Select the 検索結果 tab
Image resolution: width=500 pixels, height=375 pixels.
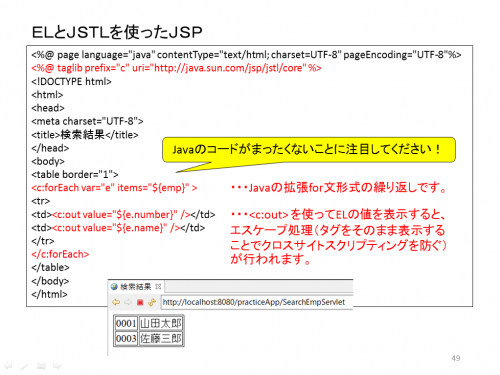click(136, 287)
